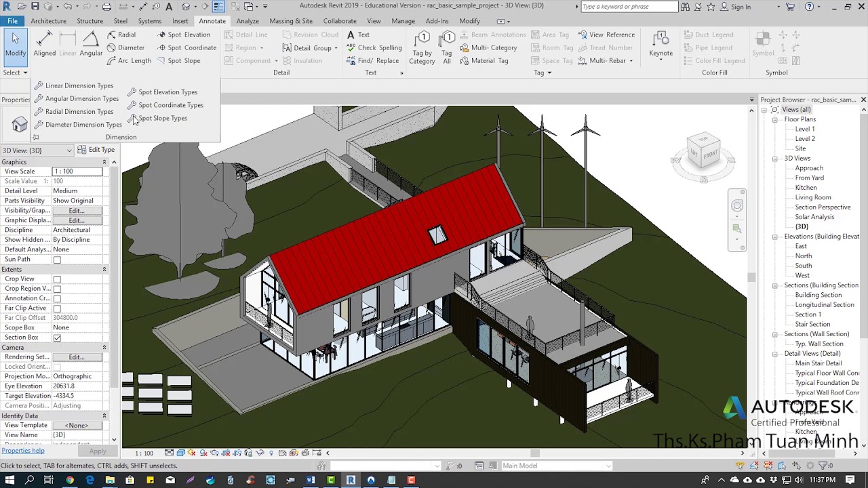Screen dimensions: 868x488
Task: Expand the Multi- Rebar dropdown
Action: coord(631,61)
